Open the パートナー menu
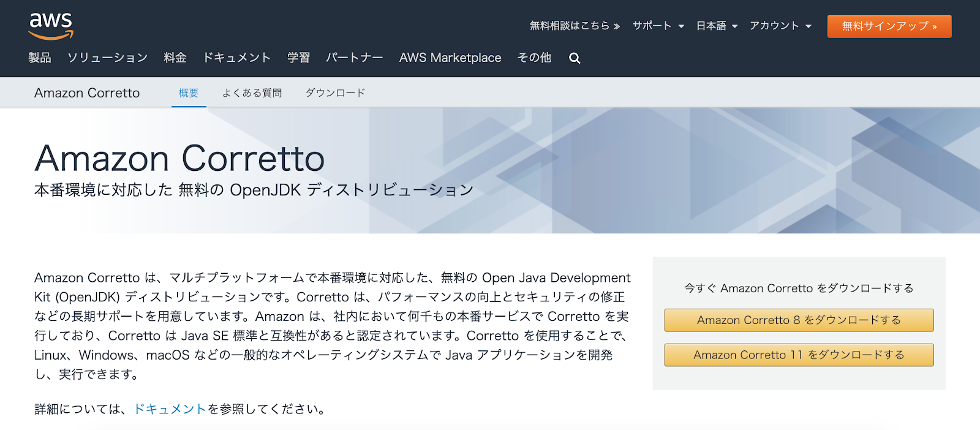The height and width of the screenshot is (430, 980). [354, 58]
